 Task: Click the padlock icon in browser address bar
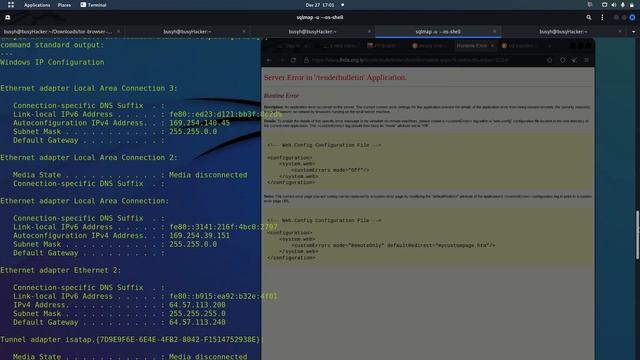tap(306, 60)
